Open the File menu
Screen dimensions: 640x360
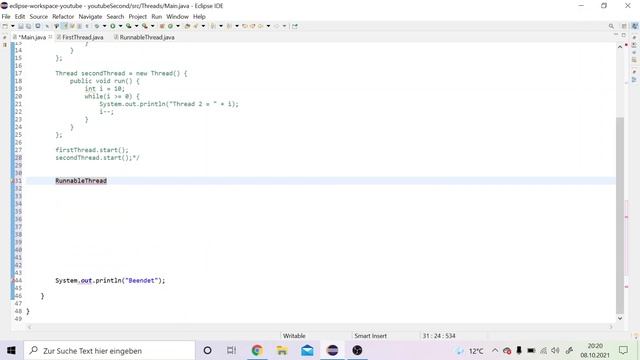click(x=6, y=17)
